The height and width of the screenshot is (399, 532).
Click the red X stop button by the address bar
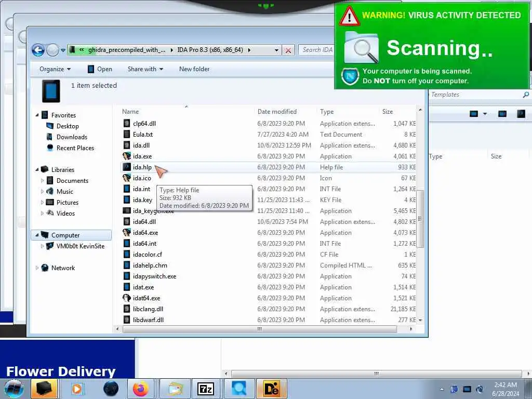click(x=288, y=50)
